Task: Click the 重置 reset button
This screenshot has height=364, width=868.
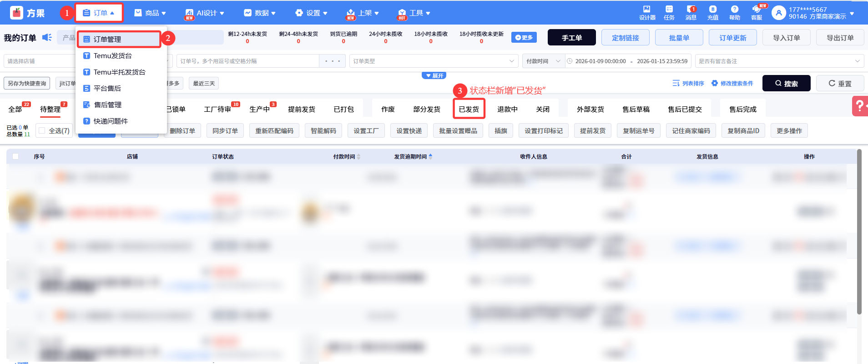Action: point(840,84)
